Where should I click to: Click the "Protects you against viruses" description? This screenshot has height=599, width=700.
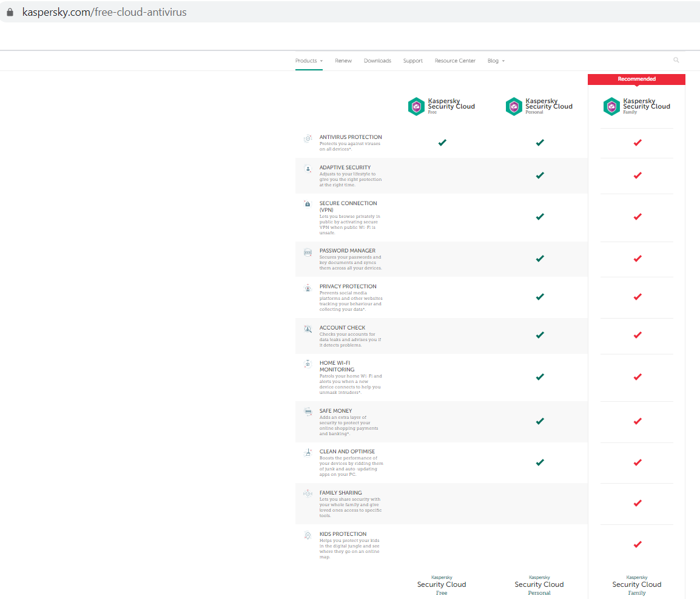click(350, 146)
